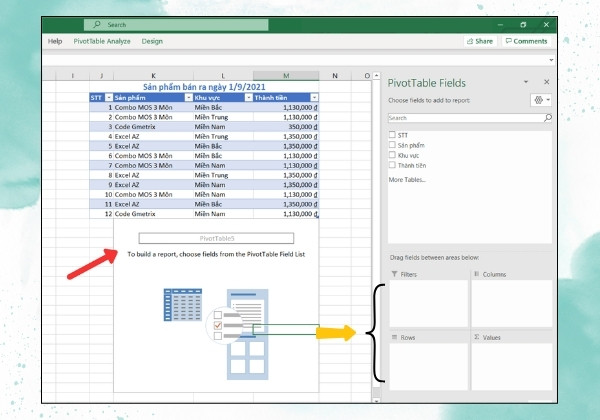Image resolution: width=600 pixels, height=420 pixels.
Task: Open the Thành tiền column filter dropdown
Action: [x=314, y=98]
